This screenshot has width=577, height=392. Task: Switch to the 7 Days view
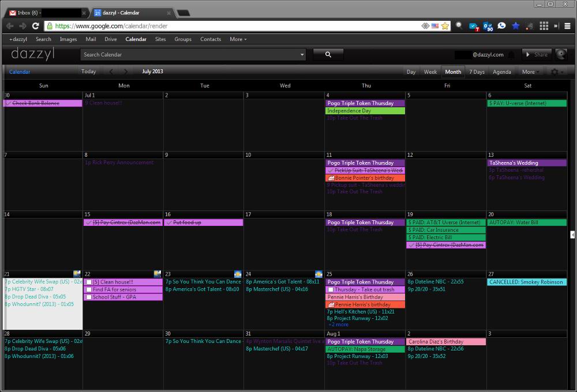coord(477,71)
